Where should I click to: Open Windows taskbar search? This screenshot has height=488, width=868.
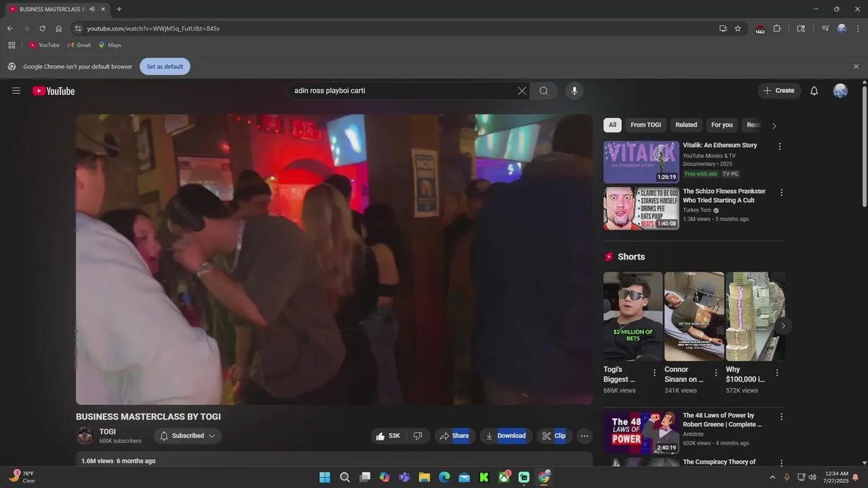click(x=344, y=477)
